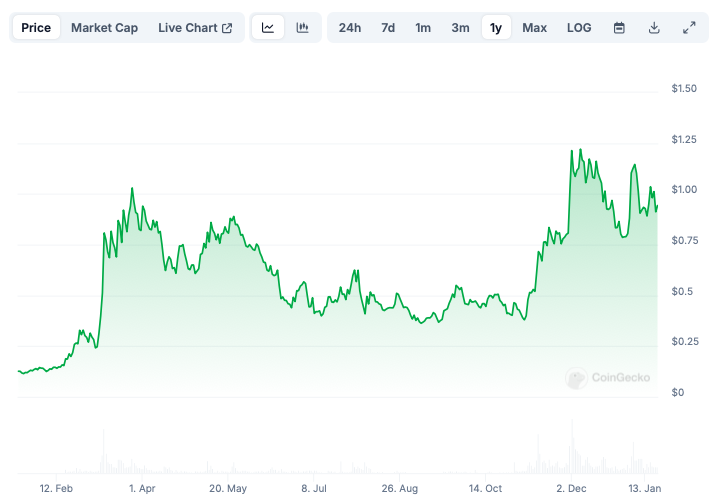This screenshot has width=719, height=498.
Task: Expand chart to fullscreen
Action: pyautogui.click(x=689, y=28)
